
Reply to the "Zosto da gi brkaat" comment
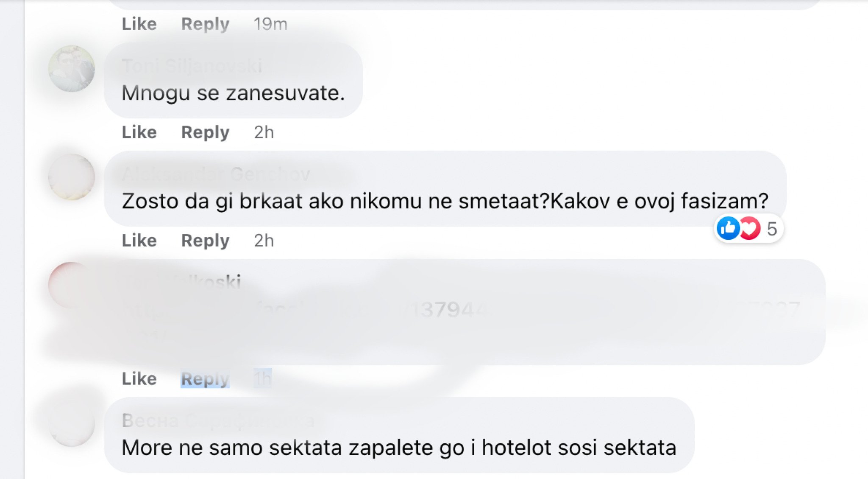tap(205, 241)
